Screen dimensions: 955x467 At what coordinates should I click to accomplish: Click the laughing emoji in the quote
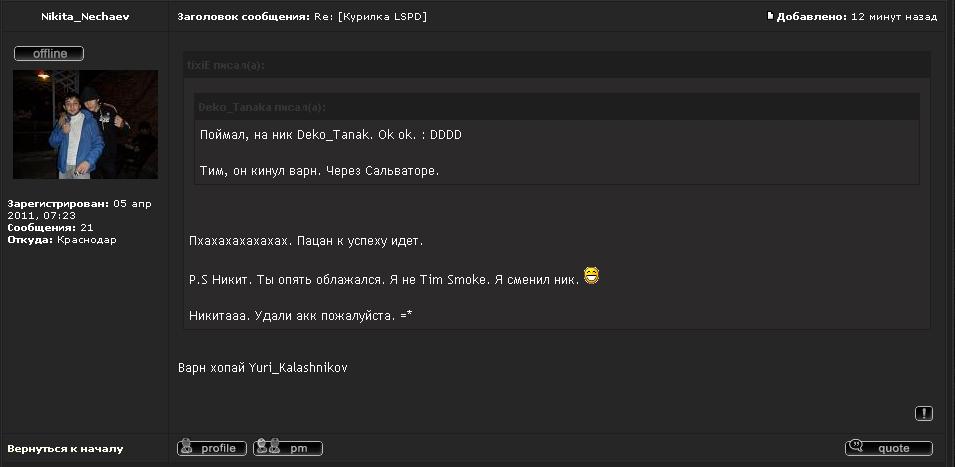(x=591, y=275)
